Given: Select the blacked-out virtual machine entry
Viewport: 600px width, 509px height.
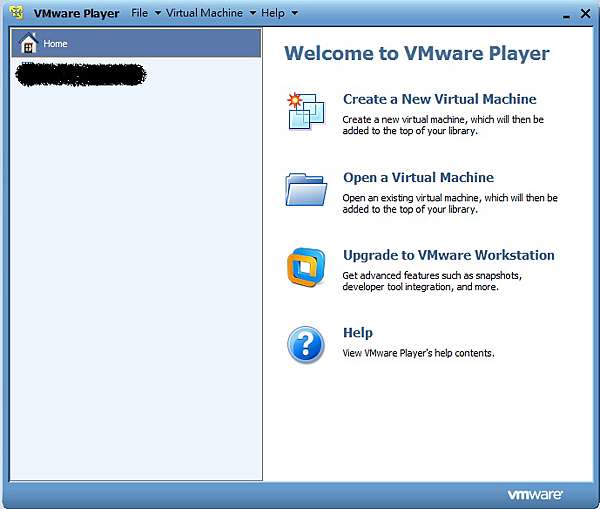Looking at the screenshot, I should [81, 74].
